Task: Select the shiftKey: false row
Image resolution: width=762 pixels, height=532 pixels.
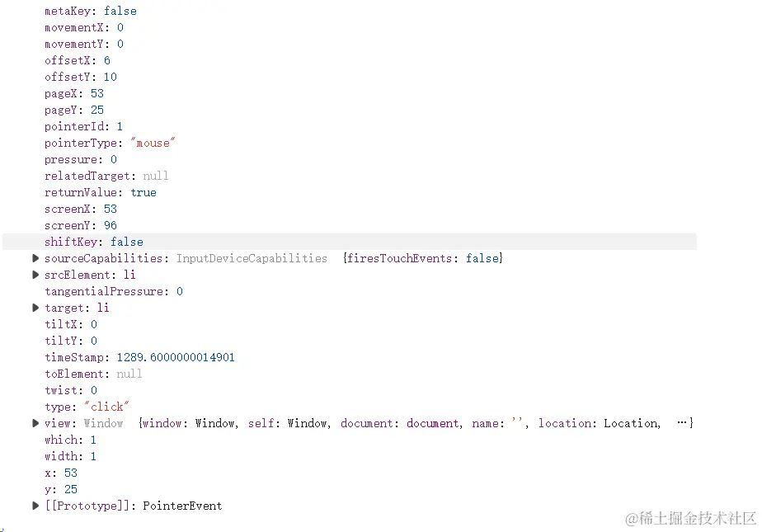Action: (x=93, y=242)
